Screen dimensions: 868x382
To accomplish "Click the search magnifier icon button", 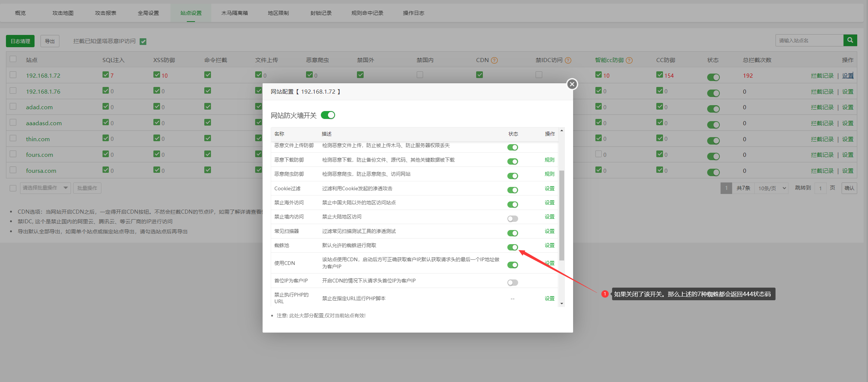I will click(x=850, y=40).
